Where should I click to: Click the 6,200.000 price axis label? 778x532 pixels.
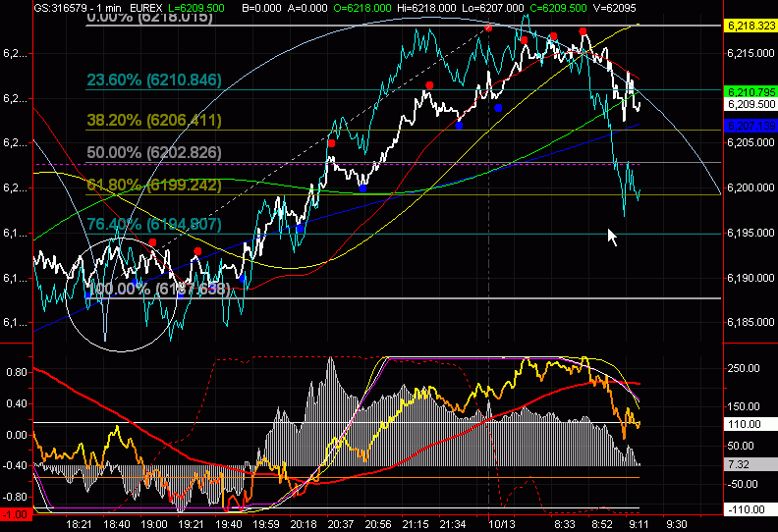coord(750,187)
